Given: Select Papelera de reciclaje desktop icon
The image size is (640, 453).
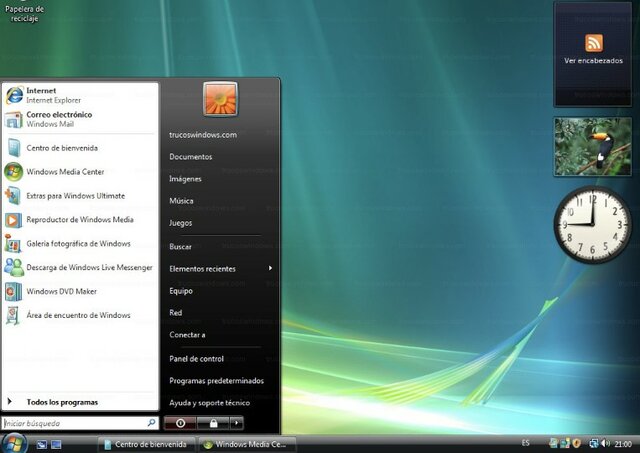Looking at the screenshot, I should pos(24,11).
